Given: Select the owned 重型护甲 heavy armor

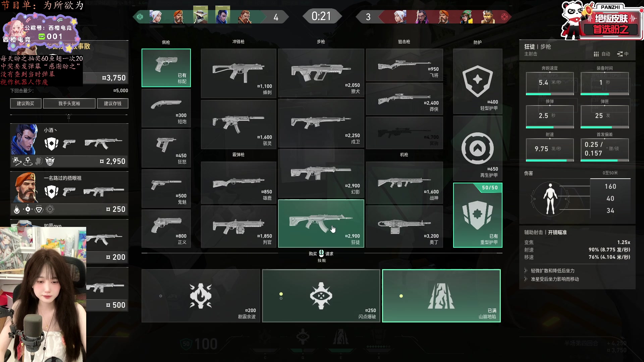Looking at the screenshot, I should tap(478, 215).
